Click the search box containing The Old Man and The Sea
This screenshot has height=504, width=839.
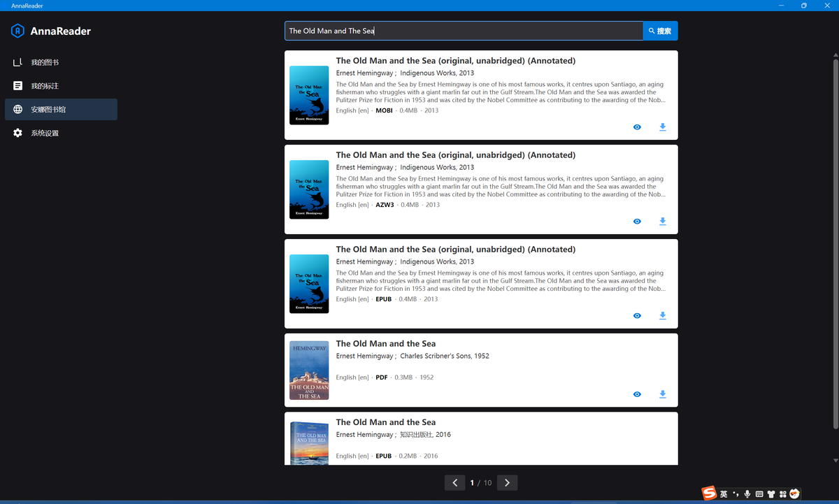(464, 31)
